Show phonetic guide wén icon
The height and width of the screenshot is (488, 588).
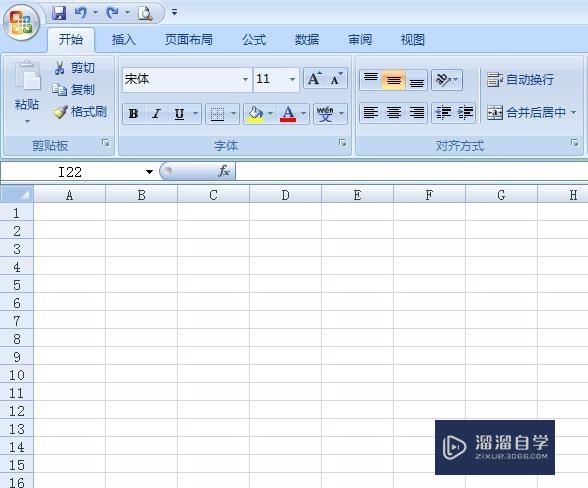(x=325, y=114)
